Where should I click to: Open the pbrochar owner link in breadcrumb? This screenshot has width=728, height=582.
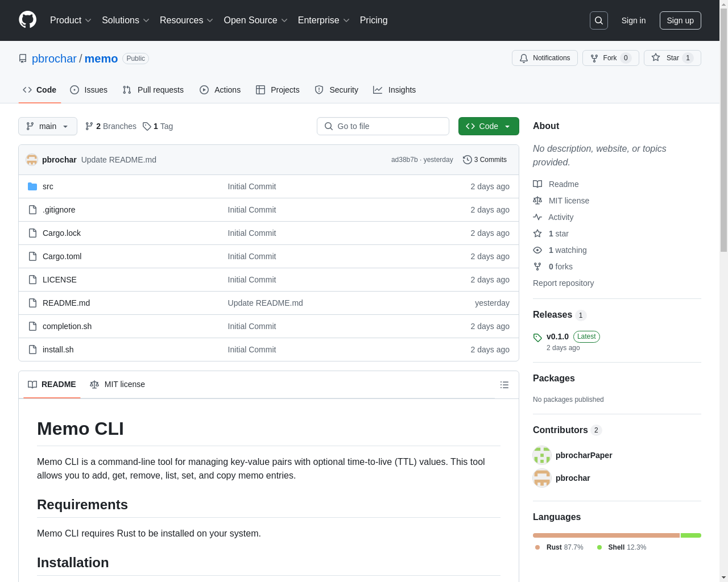tap(54, 59)
